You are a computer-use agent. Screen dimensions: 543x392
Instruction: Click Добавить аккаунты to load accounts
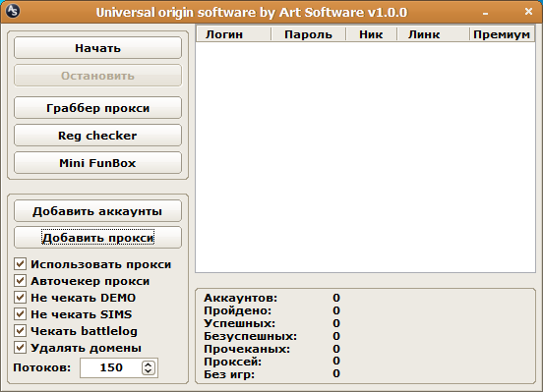(97, 210)
